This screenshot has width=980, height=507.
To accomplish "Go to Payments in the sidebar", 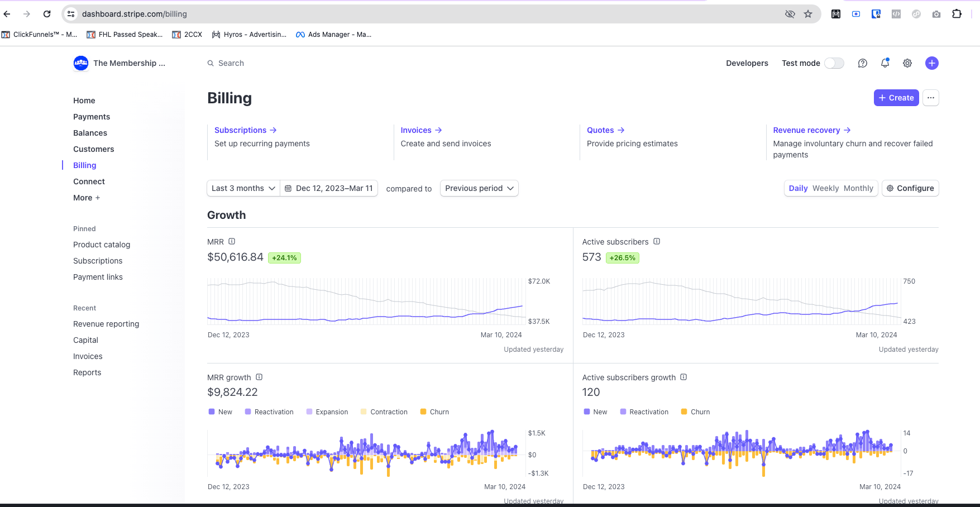I will [x=92, y=117].
